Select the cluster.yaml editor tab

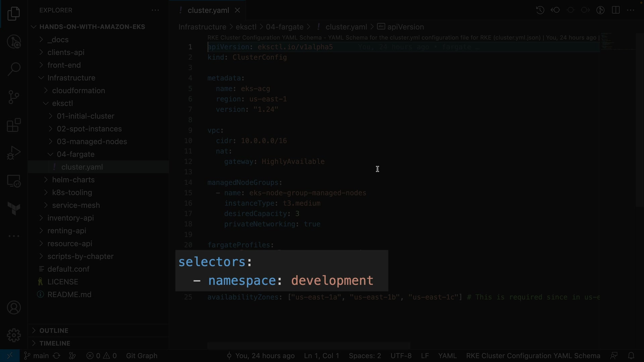tap(208, 10)
